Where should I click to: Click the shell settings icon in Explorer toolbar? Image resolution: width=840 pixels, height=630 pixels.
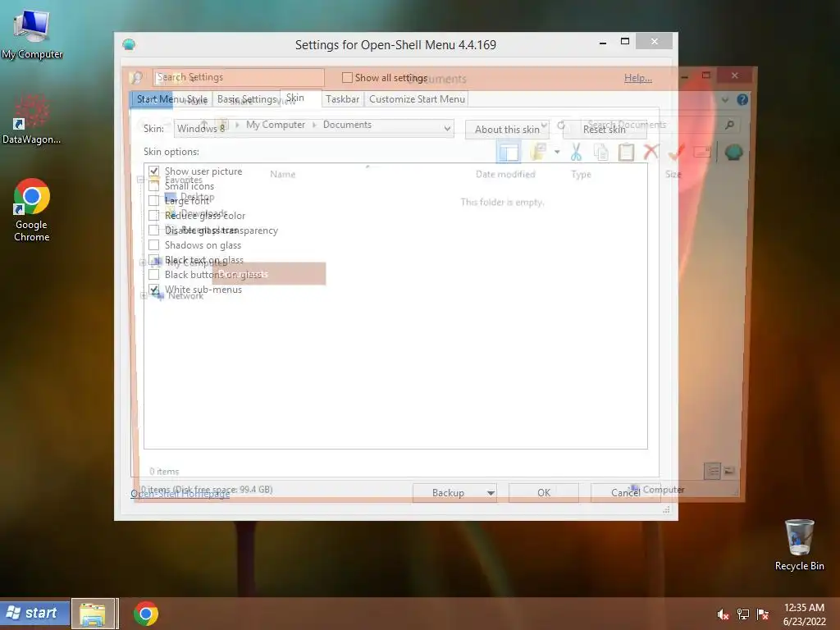[x=733, y=152]
